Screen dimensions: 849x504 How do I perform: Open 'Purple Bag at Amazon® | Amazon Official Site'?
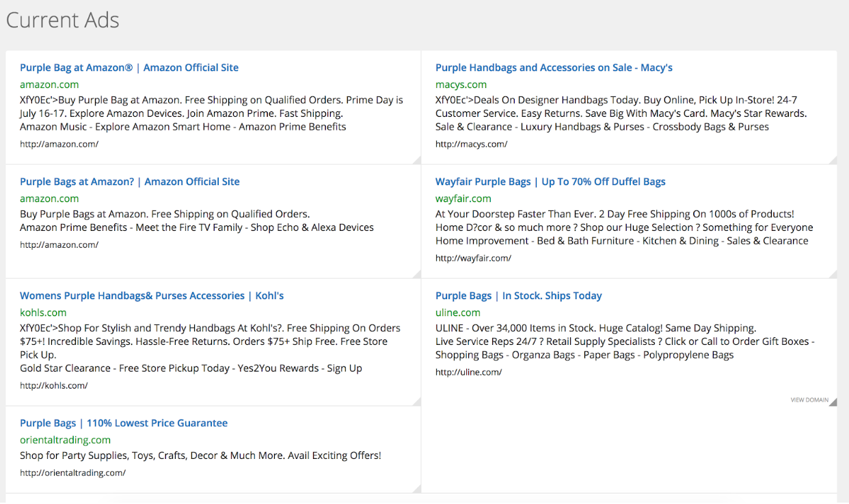[129, 68]
